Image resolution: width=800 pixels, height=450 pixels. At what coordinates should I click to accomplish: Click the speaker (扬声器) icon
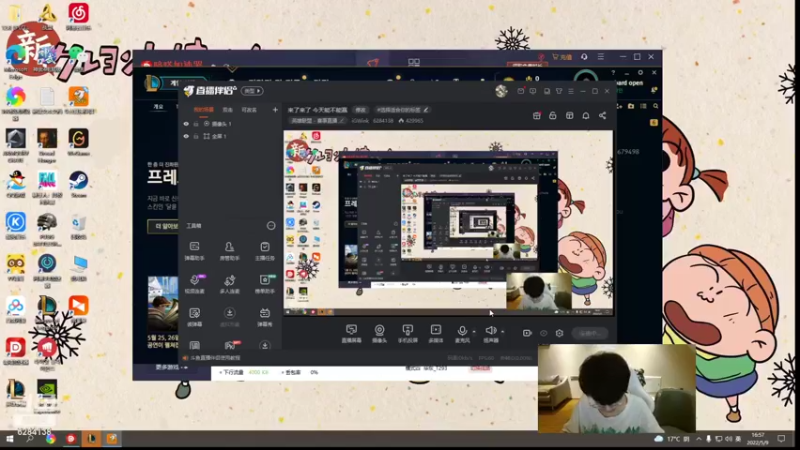(x=491, y=333)
